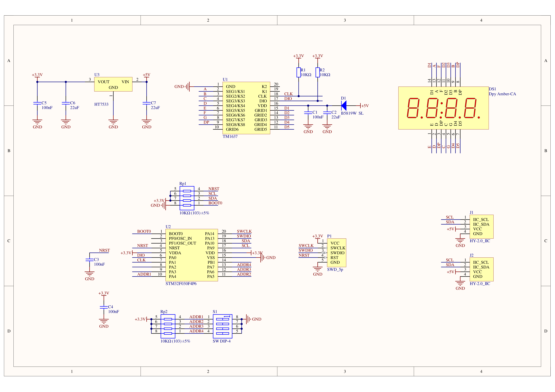This screenshot has height=392, width=555.
Task: Click the STM32F030F4P6 part label
Action: pyautogui.click(x=181, y=284)
